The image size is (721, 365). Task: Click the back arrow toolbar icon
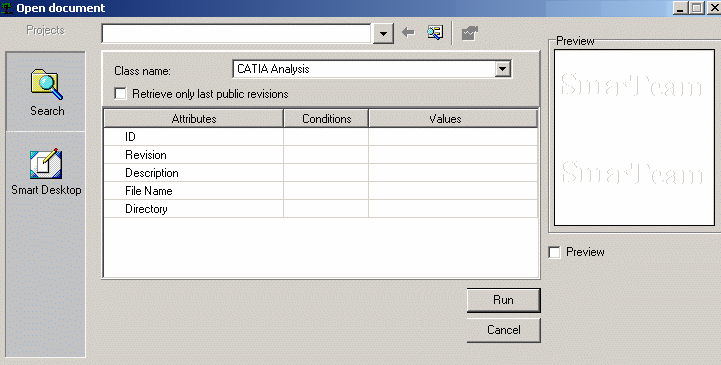point(408,32)
